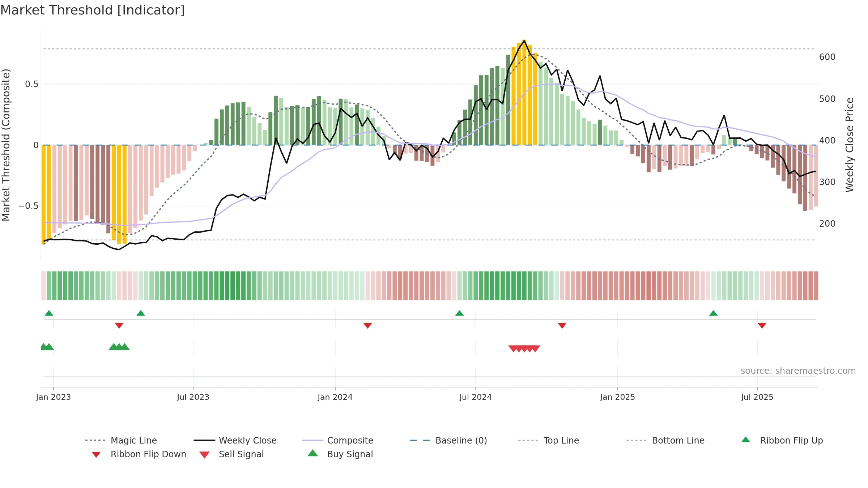The image size is (868, 488).
Task: Click the 200 price axis label
Action: (x=827, y=223)
